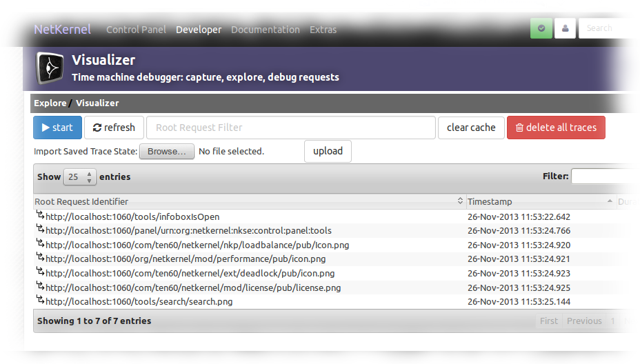Select timestamp 11:53:24.925 cell
The image size is (640, 364).
(x=519, y=287)
